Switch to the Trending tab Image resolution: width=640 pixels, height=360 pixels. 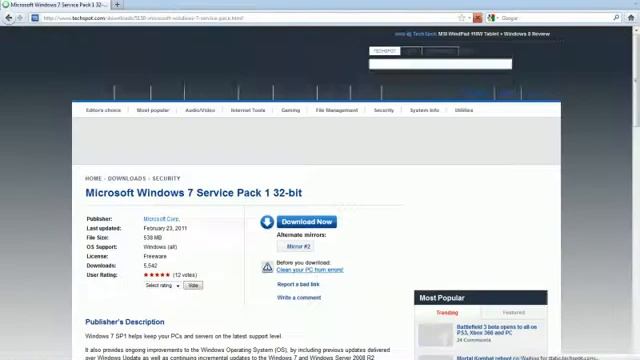(x=447, y=313)
